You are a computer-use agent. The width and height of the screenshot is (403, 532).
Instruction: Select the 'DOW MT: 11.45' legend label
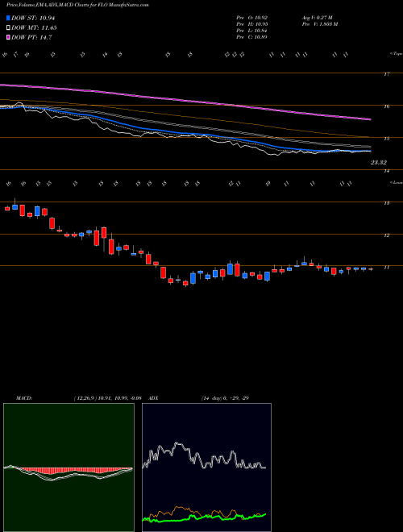coord(34,28)
